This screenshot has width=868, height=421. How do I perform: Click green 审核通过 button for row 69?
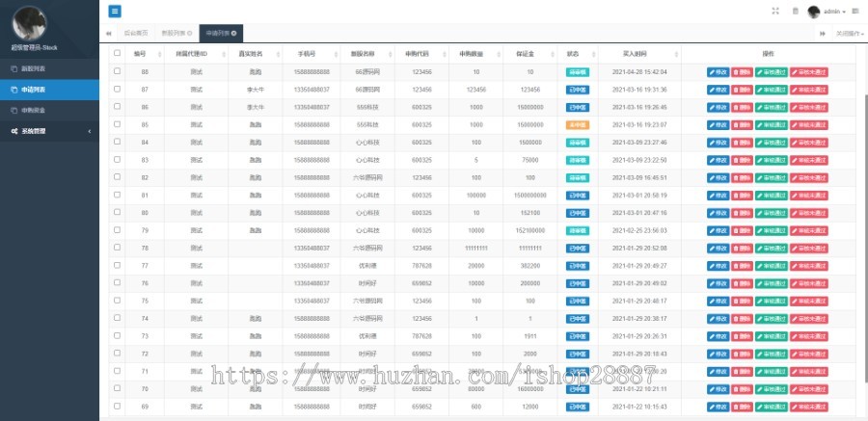(772, 407)
